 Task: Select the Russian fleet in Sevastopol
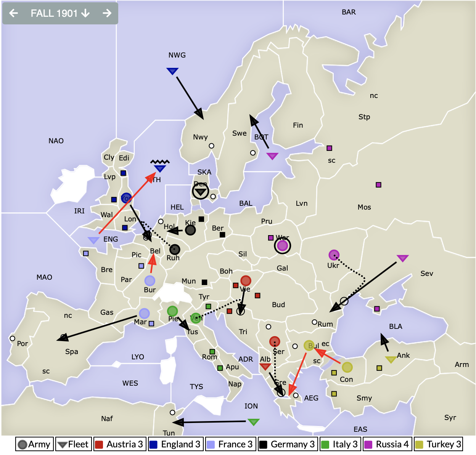403,258
